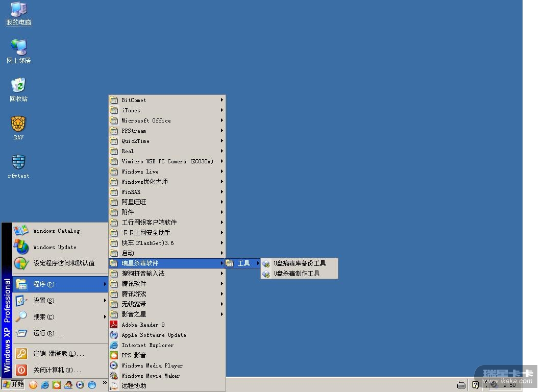Open the 腾讯软件 folder
This screenshot has width=543, height=392.
click(167, 284)
